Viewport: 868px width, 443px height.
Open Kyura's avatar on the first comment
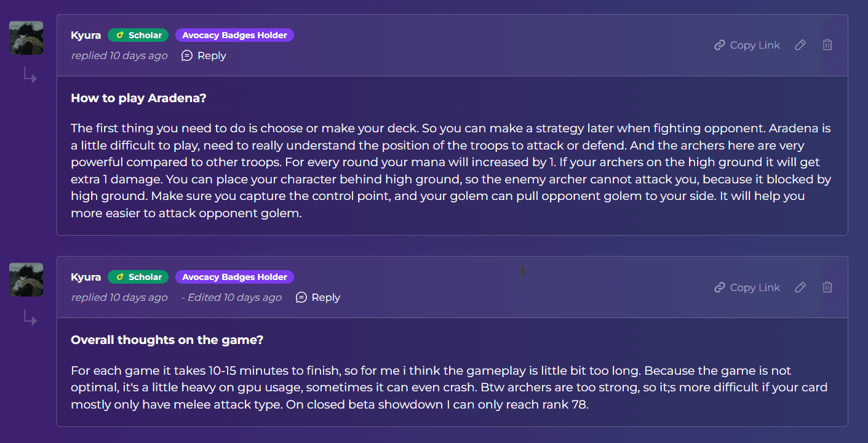(x=26, y=38)
